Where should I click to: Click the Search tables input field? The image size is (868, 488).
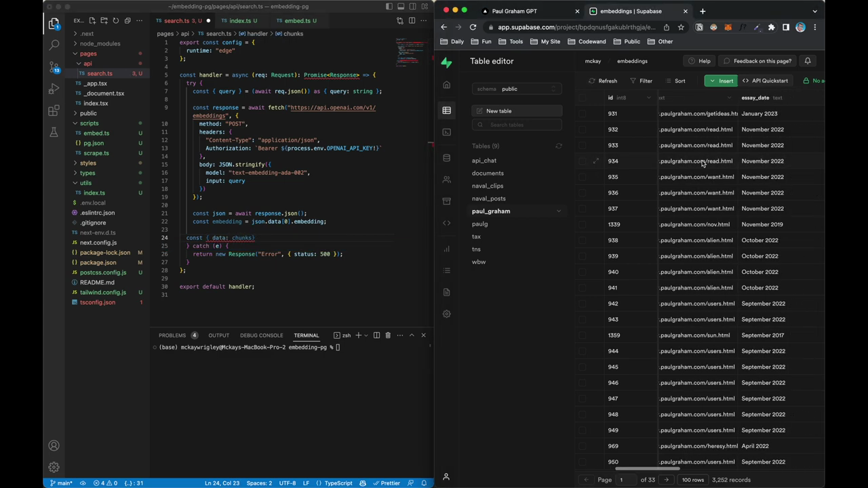tap(517, 125)
